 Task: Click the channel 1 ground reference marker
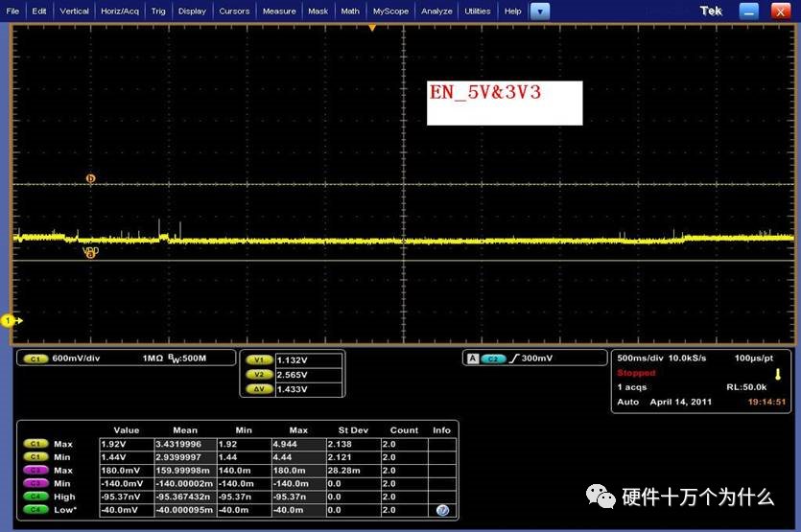[9, 320]
